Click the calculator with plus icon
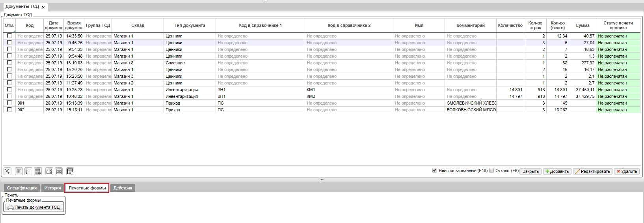Screen dimensions: 644x223 38,171
